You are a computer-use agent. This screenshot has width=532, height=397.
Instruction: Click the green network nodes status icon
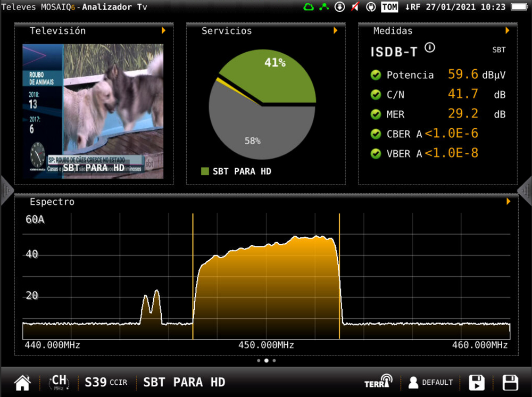click(324, 6)
